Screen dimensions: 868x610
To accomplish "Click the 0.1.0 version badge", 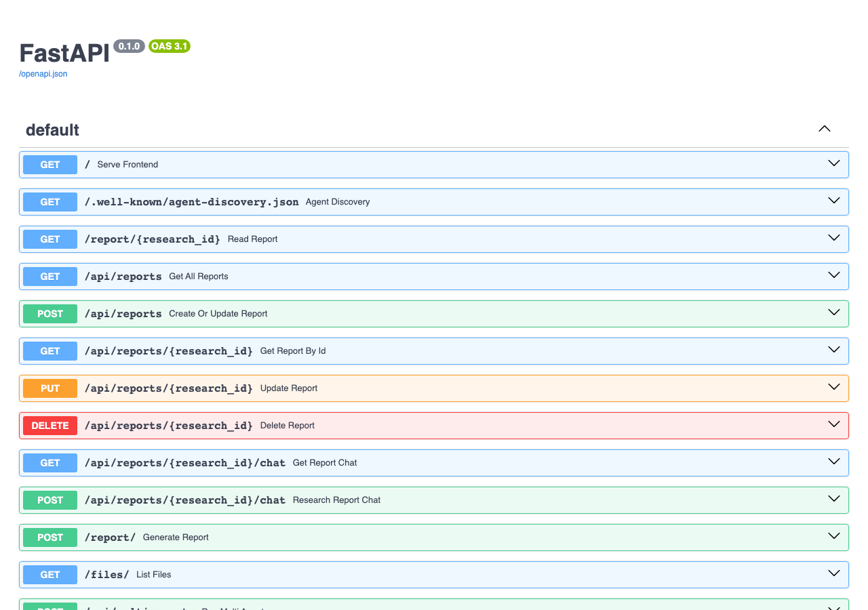I will pyautogui.click(x=129, y=46).
